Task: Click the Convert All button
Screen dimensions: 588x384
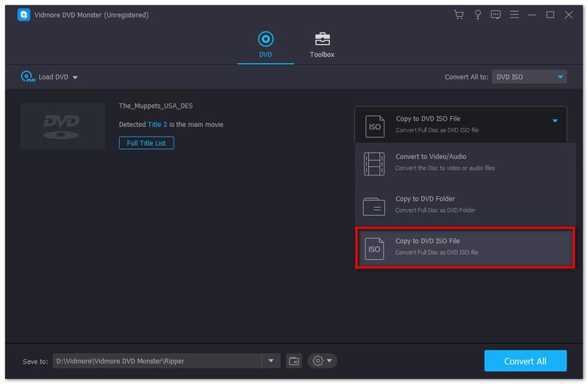Action: 525,361
